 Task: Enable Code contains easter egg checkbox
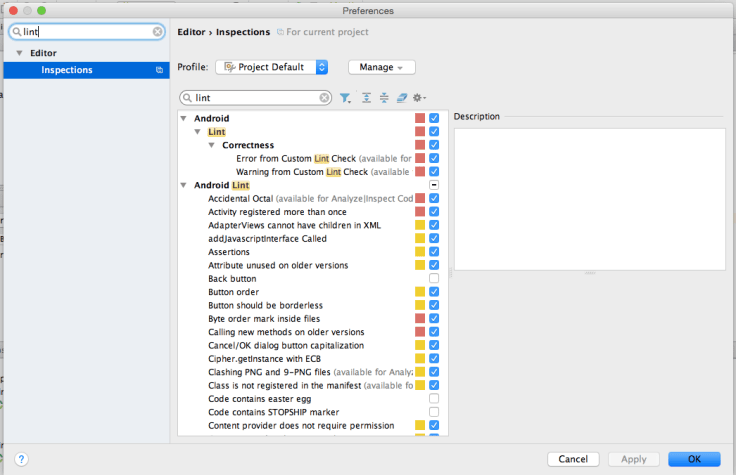click(434, 399)
